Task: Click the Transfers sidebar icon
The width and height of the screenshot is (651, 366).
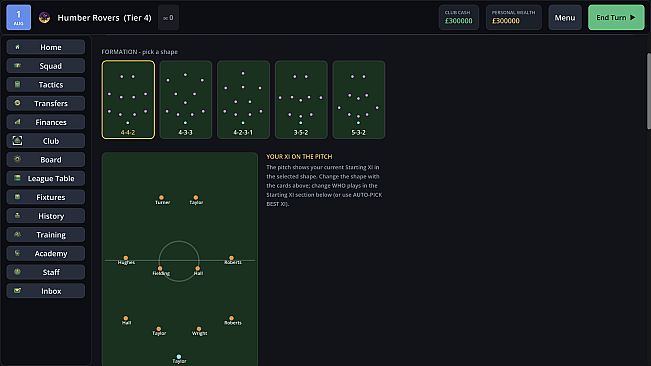Action: pyautogui.click(x=17, y=103)
